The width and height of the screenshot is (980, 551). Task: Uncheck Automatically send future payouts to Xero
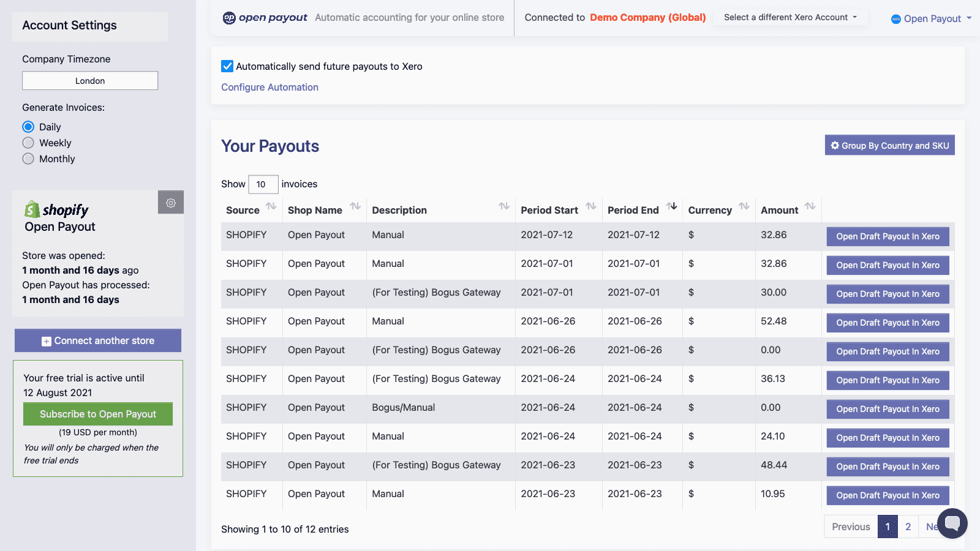tap(227, 66)
